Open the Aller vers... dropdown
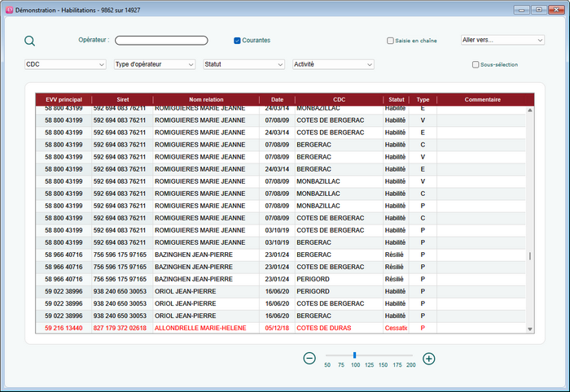Viewport: 570px width, 392px height. 502,39
